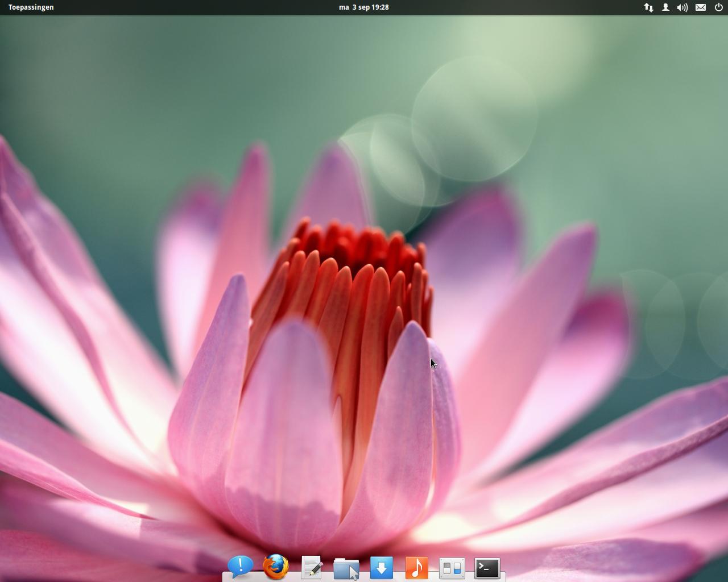This screenshot has height=582, width=728.
Task: Launch the music player from the dock
Action: click(x=416, y=568)
